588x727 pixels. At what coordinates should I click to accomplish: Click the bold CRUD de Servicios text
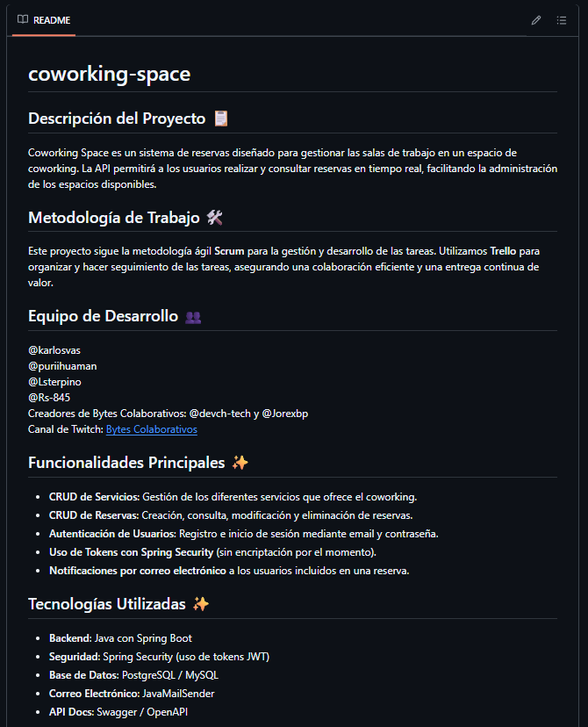[94, 497]
